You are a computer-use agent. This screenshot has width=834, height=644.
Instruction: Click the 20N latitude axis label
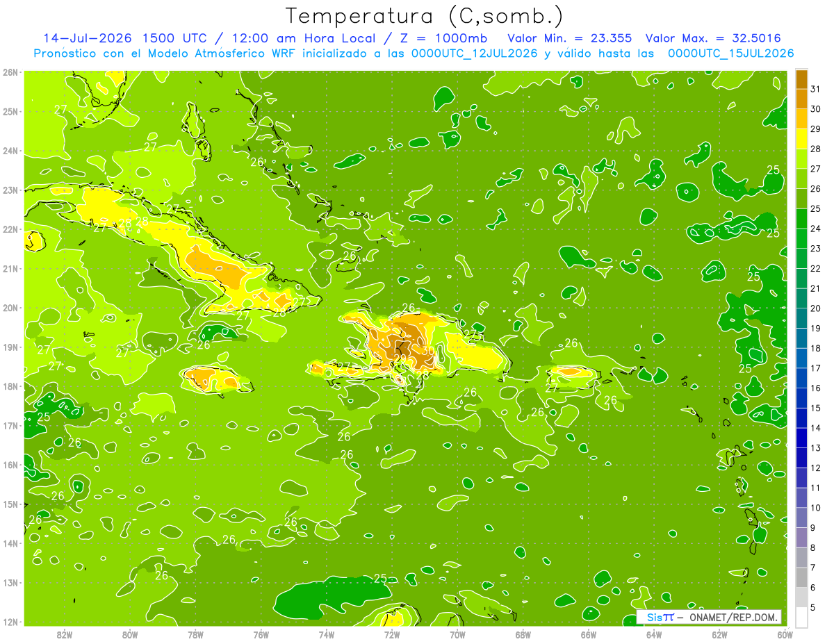coord(10,308)
